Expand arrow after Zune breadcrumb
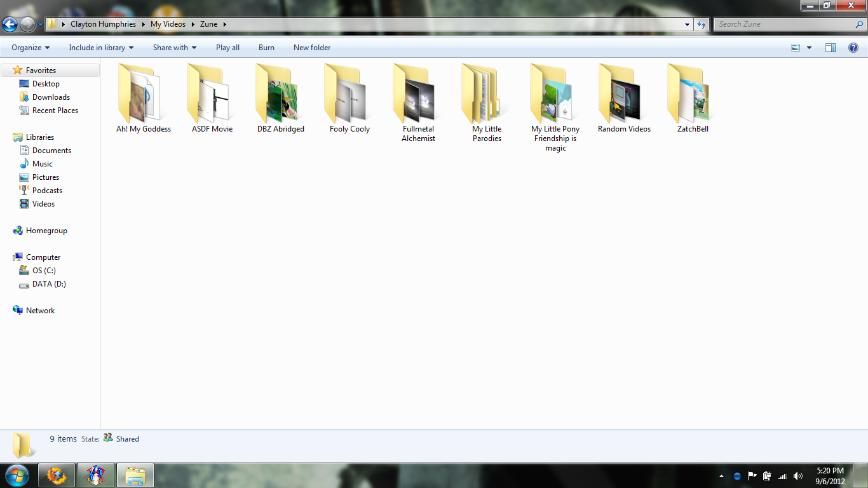This screenshot has height=488, width=868. click(225, 24)
